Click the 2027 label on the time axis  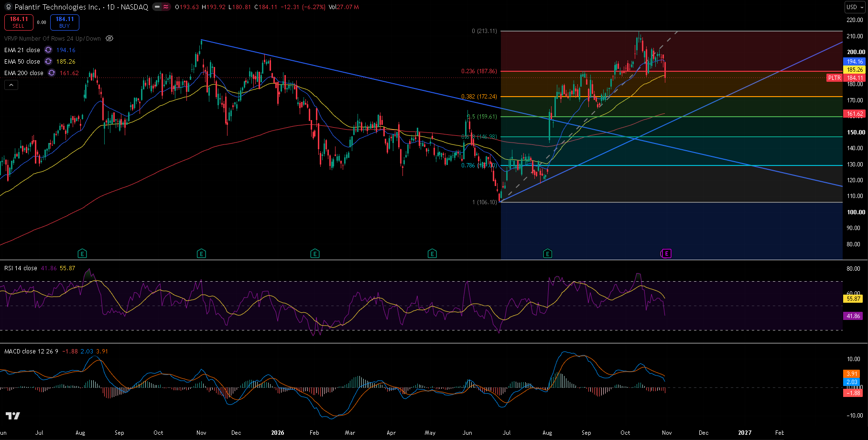tap(745, 433)
